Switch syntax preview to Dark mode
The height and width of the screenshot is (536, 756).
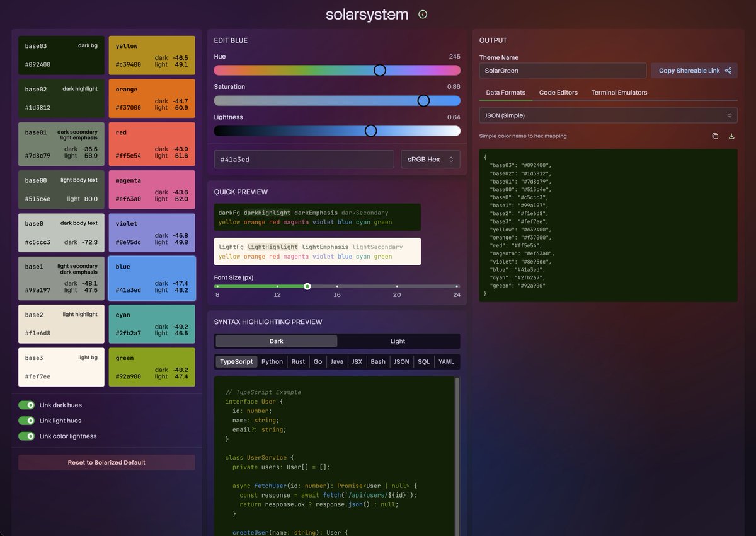pyautogui.click(x=277, y=341)
